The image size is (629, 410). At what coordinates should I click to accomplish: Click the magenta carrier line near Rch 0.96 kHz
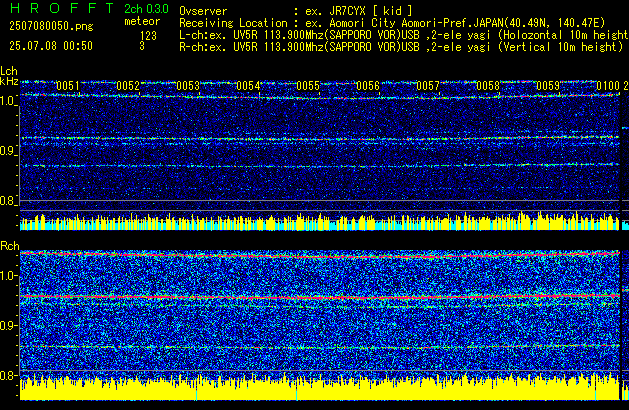[x=320, y=297]
